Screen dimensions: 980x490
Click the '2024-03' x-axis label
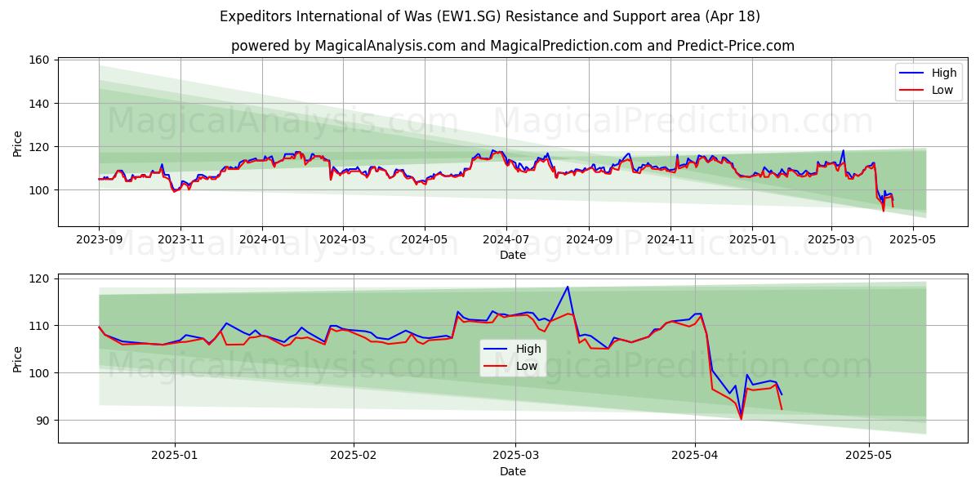[x=342, y=241]
